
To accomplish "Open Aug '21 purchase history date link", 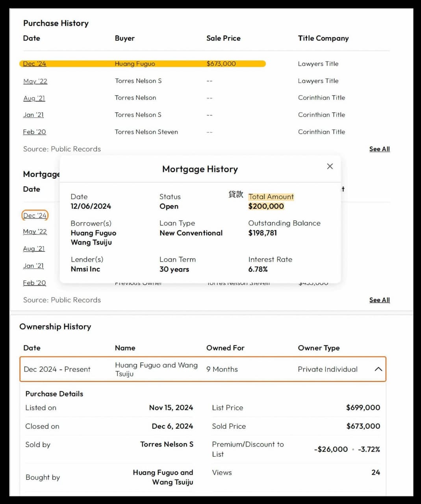I will tap(34, 98).
